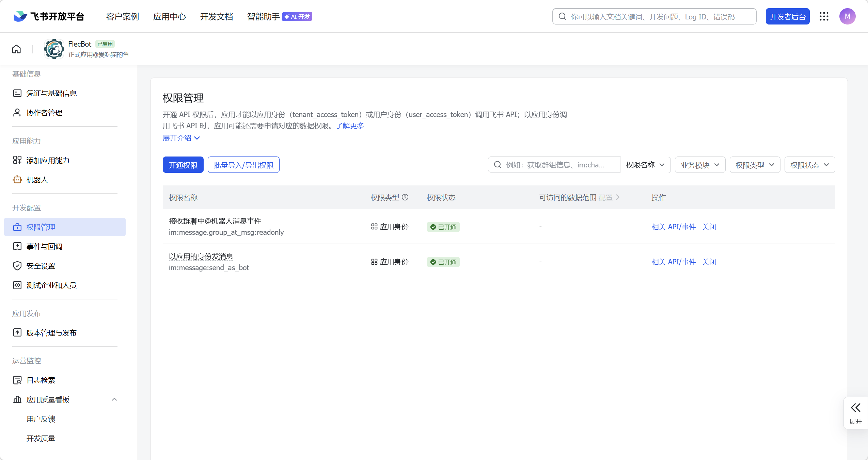Focus the permission search input field
The height and width of the screenshot is (460, 868).
click(554, 165)
